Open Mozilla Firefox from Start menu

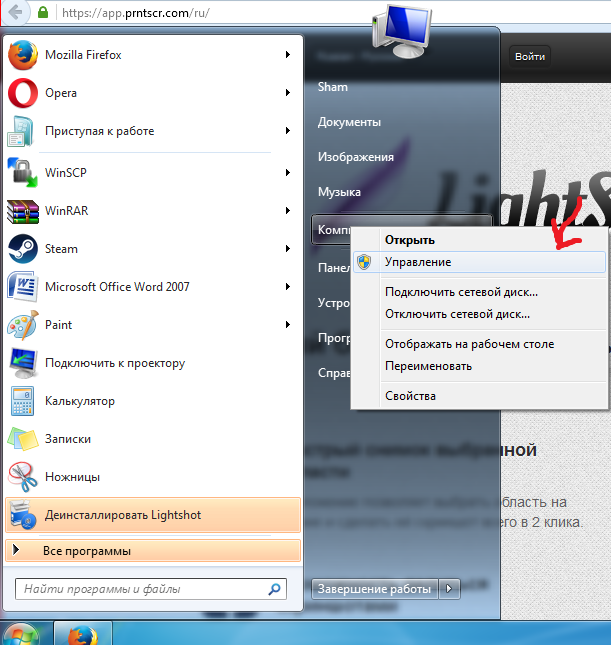pyautogui.click(x=83, y=55)
